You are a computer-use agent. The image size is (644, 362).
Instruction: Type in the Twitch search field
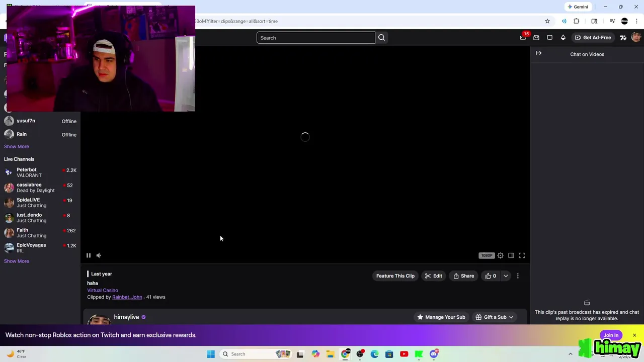tap(316, 38)
